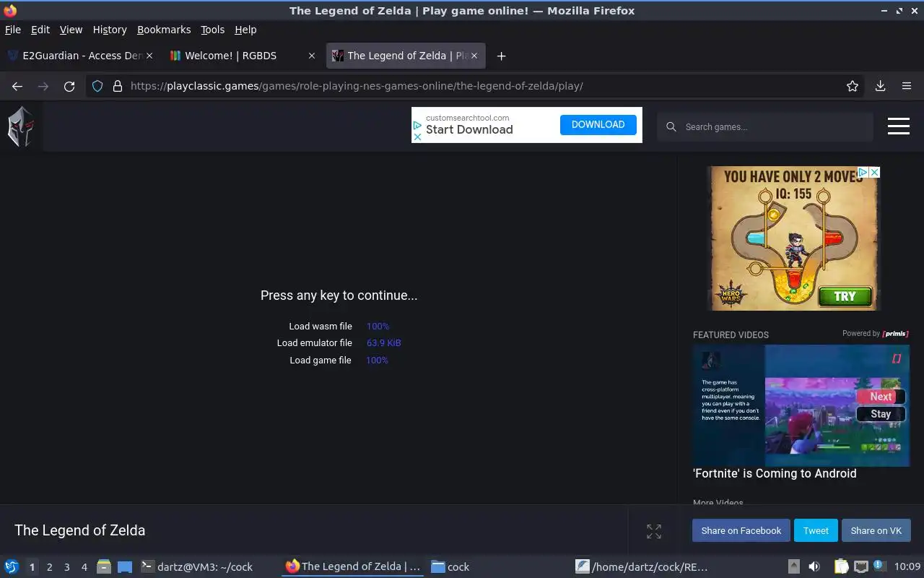Open the /home/dartz/cock text editor taskbar window
Image resolution: width=924 pixels, height=578 pixels.
(642, 567)
